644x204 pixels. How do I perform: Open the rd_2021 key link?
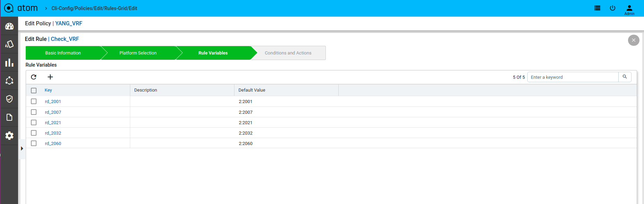tap(53, 123)
